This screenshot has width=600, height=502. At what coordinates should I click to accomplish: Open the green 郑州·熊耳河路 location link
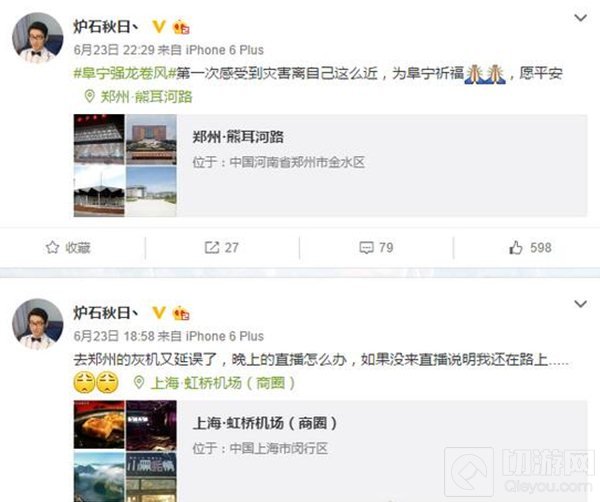pyautogui.click(x=146, y=96)
